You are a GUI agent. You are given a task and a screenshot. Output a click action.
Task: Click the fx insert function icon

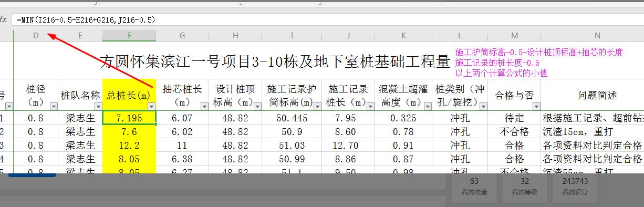point(4,19)
